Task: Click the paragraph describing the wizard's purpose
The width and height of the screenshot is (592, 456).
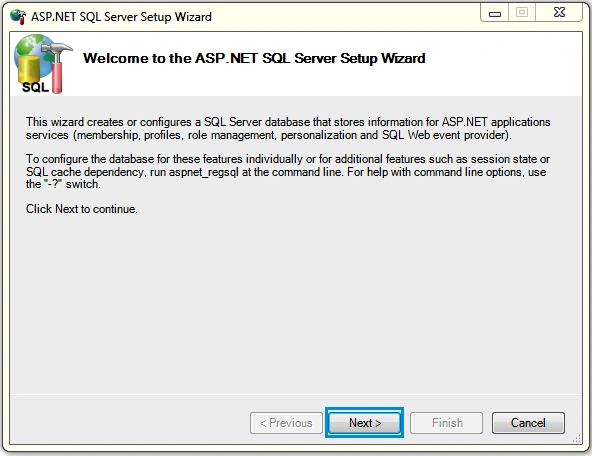Action: click(x=288, y=128)
